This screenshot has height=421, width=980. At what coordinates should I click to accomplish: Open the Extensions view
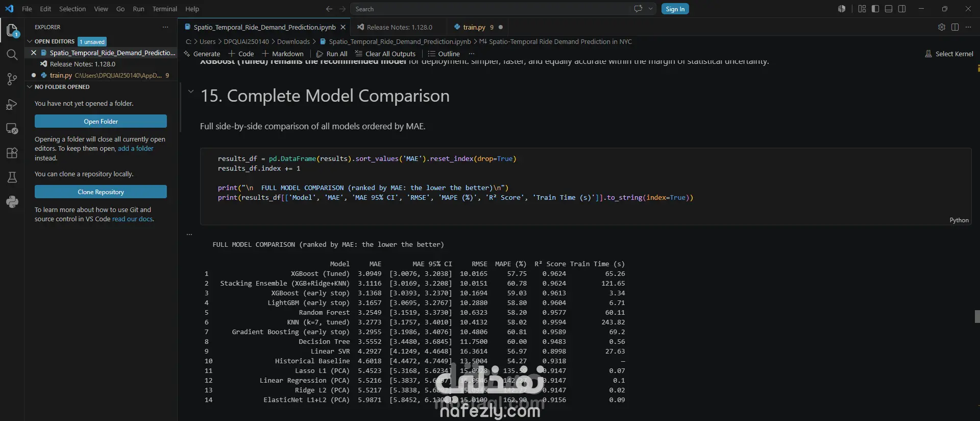pos(12,153)
